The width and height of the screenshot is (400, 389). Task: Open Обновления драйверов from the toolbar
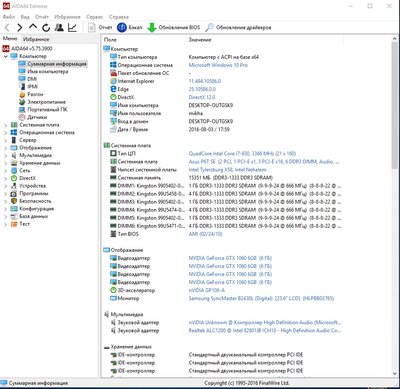[238, 27]
